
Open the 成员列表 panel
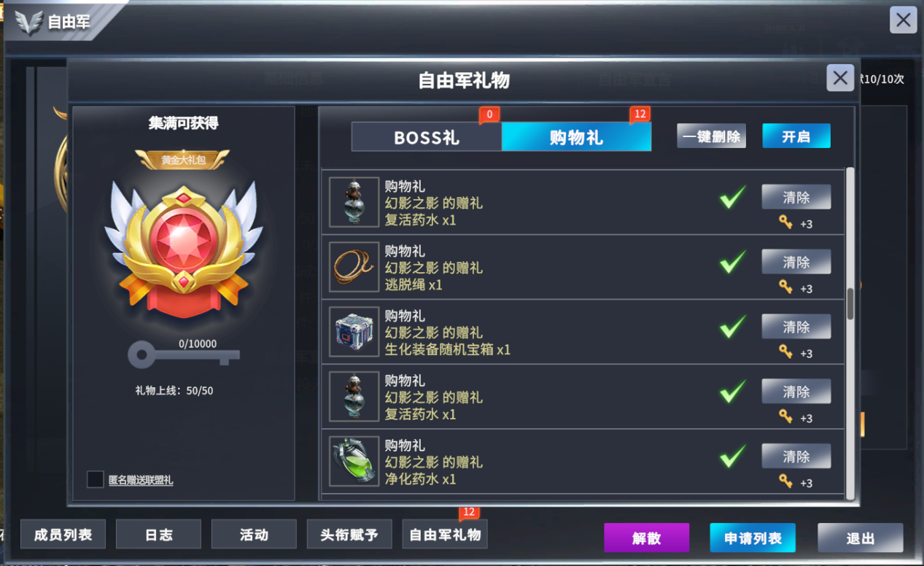tap(63, 535)
